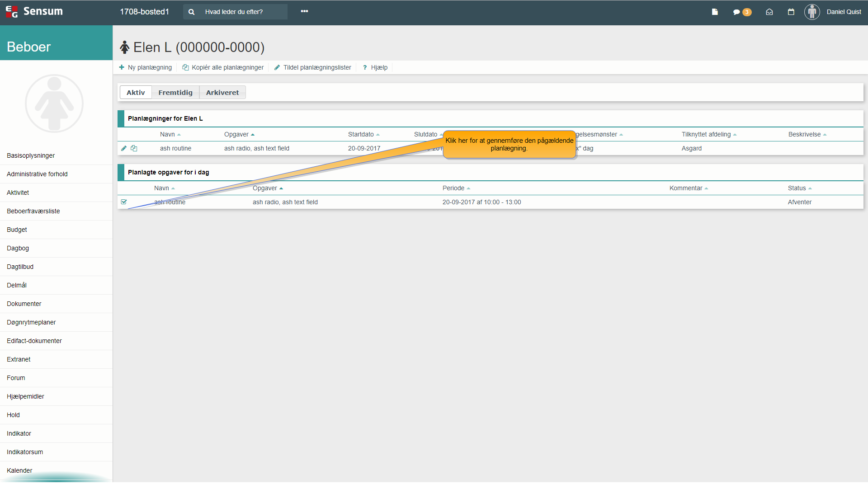This screenshot has width=868, height=484.
Task: Open Hjælpemidler in sidebar
Action: [x=56, y=396]
